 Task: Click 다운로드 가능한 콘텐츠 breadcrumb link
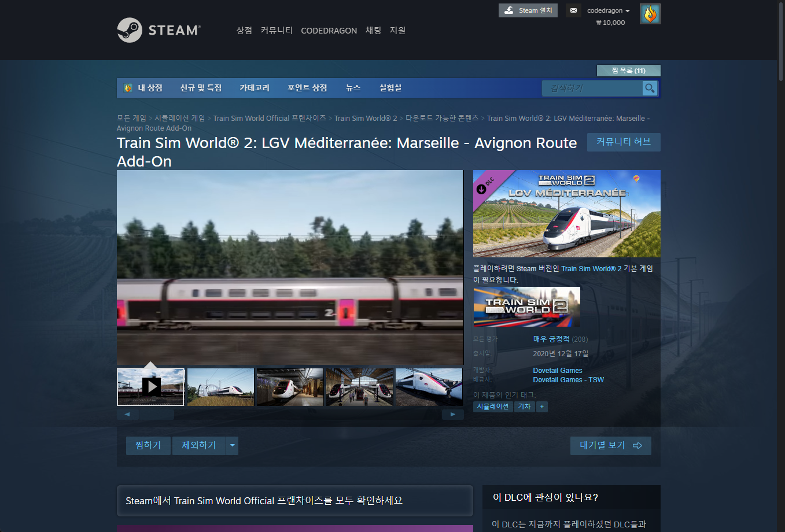(x=442, y=118)
